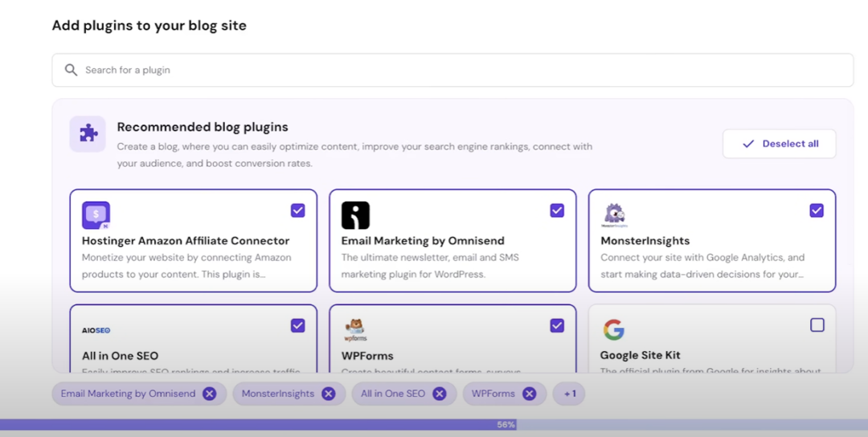Click the AIOSEO logo icon
This screenshot has height=437, width=868.
pyautogui.click(x=96, y=330)
